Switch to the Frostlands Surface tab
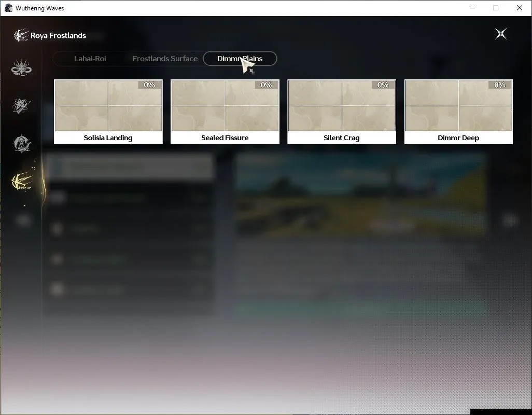 tap(165, 59)
